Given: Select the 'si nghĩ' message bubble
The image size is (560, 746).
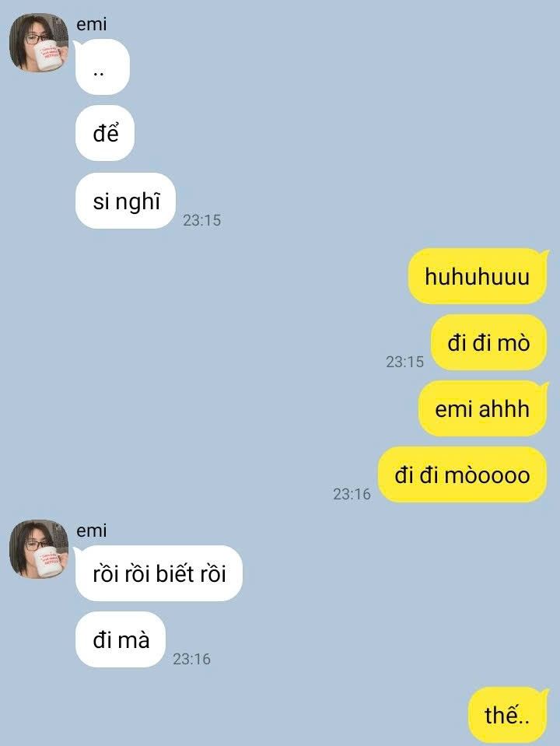Looking at the screenshot, I should (125, 201).
